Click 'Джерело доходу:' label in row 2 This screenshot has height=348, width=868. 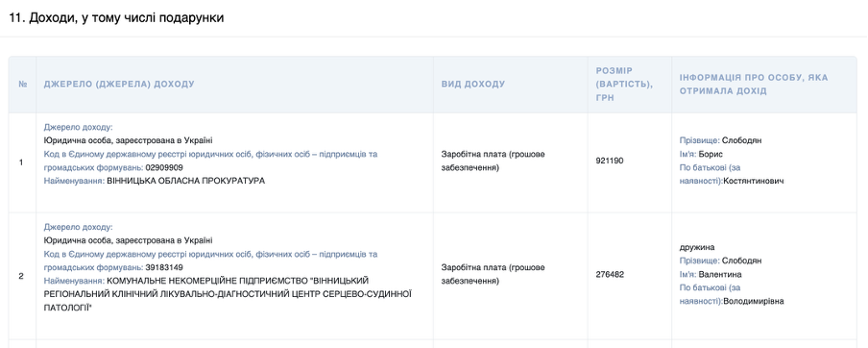pos(78,227)
